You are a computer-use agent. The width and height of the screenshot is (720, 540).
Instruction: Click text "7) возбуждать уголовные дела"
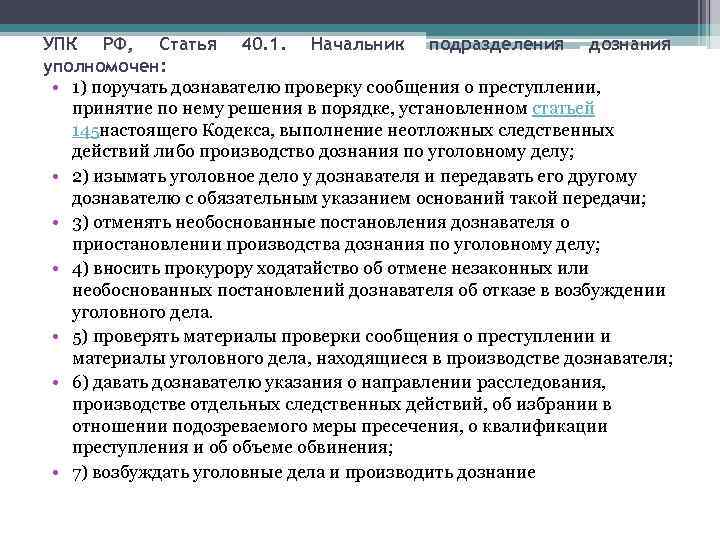point(199,472)
